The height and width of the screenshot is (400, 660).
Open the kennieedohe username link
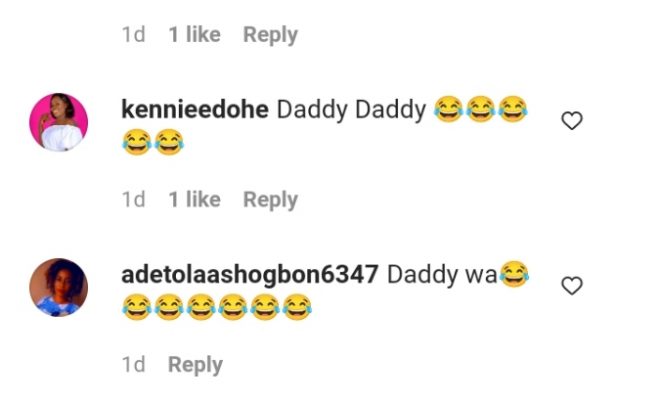pos(195,109)
